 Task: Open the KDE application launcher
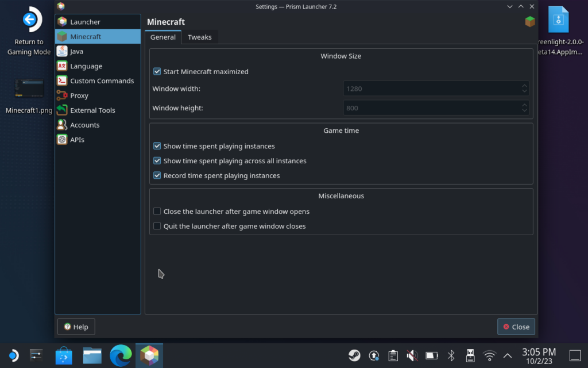[14, 355]
